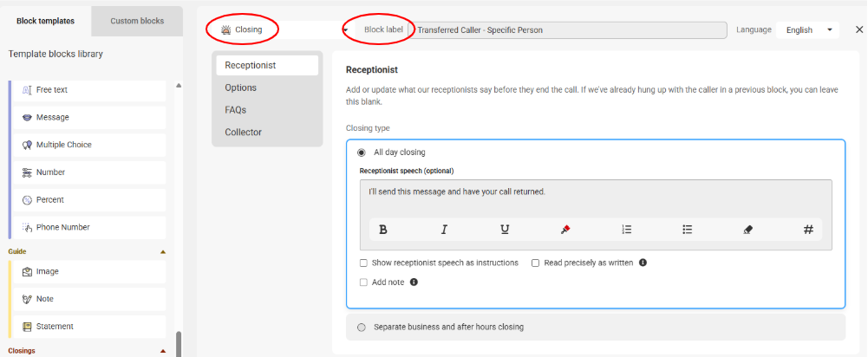The height and width of the screenshot is (357, 868).
Task: Insert a numbered list in speech
Action: click(627, 230)
